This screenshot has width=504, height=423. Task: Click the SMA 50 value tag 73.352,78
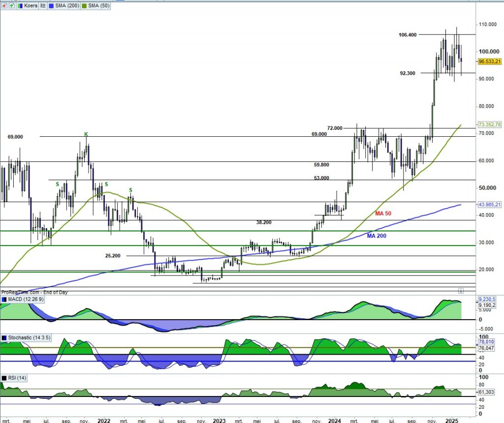[x=489, y=125]
